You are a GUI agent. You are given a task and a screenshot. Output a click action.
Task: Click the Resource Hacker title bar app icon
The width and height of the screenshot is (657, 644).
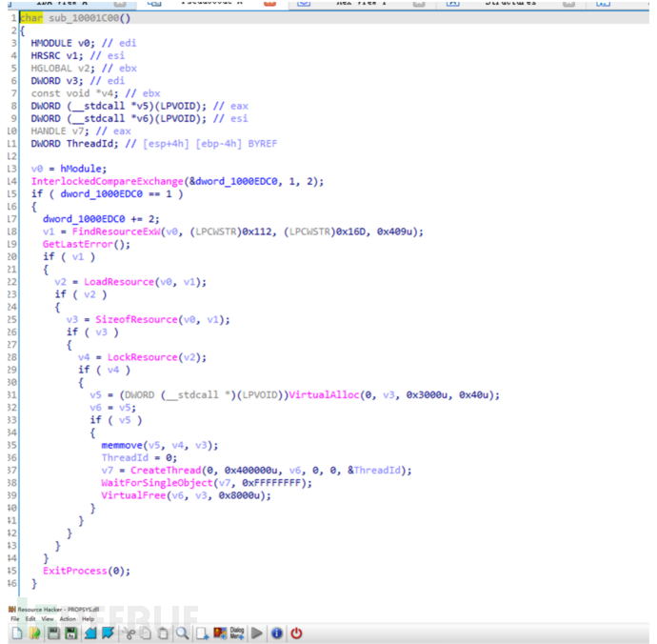point(11,609)
